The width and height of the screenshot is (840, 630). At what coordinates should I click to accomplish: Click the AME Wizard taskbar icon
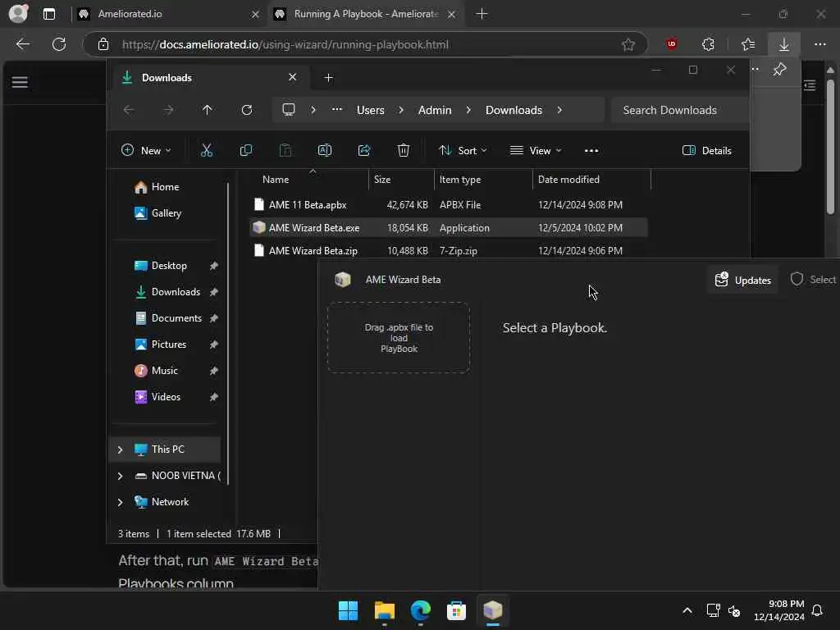click(x=492, y=610)
